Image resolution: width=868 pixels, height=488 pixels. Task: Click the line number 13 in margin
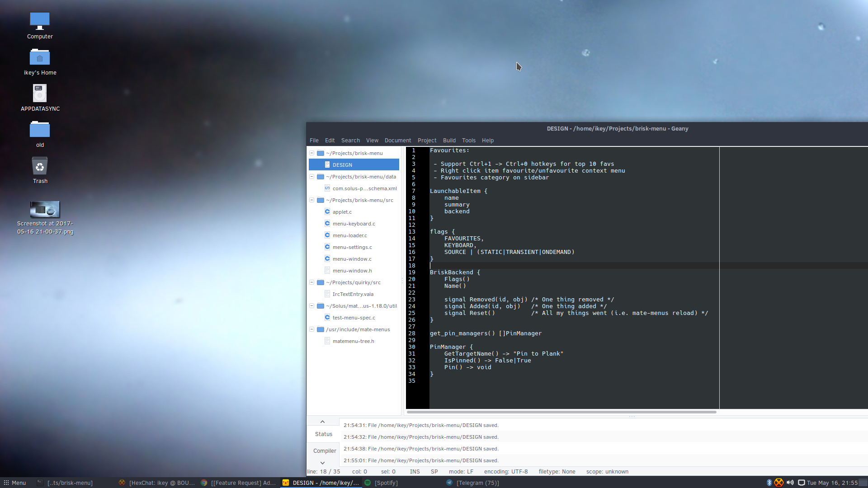tap(412, 232)
